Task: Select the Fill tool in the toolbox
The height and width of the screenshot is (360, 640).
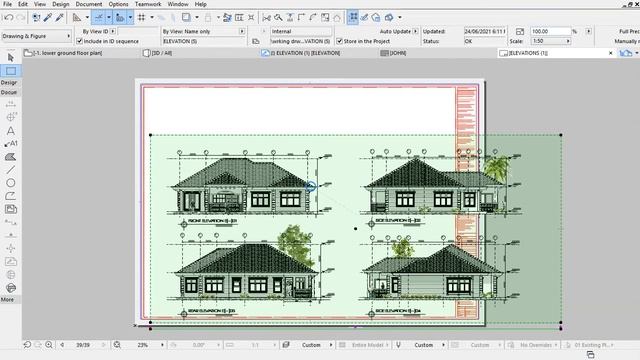Action: click(x=11, y=157)
